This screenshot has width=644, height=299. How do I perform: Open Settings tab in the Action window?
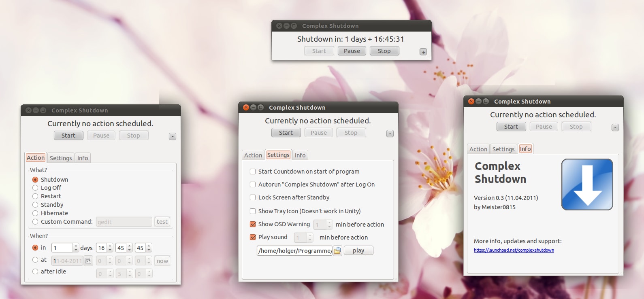point(61,158)
